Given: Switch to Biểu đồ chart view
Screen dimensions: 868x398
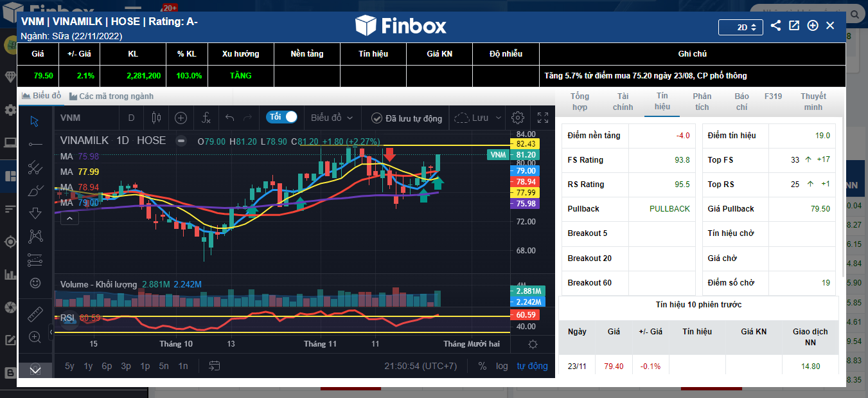Looking at the screenshot, I should click(42, 96).
